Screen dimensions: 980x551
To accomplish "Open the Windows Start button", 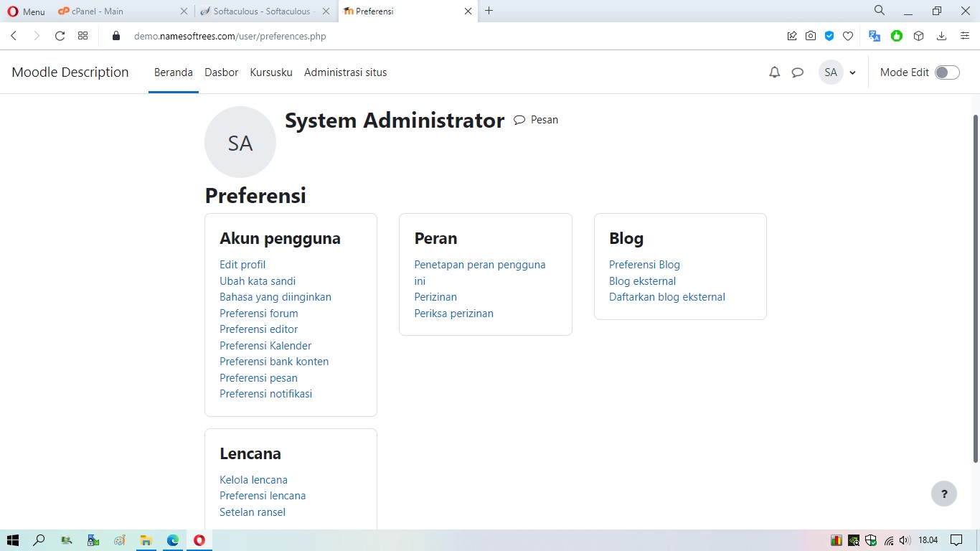I will [x=12, y=540].
